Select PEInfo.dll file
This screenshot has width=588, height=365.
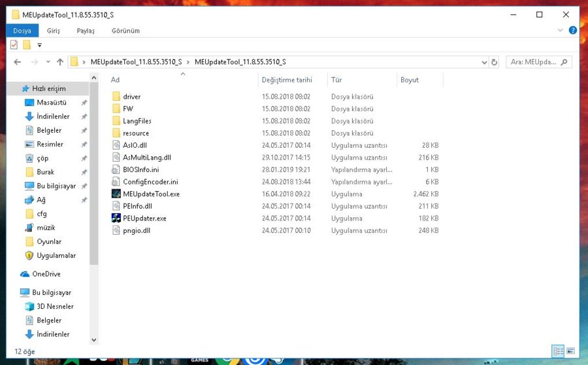(137, 206)
